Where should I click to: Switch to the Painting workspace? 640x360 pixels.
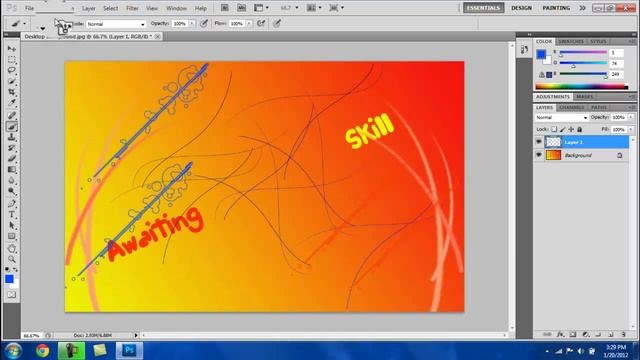click(x=556, y=8)
